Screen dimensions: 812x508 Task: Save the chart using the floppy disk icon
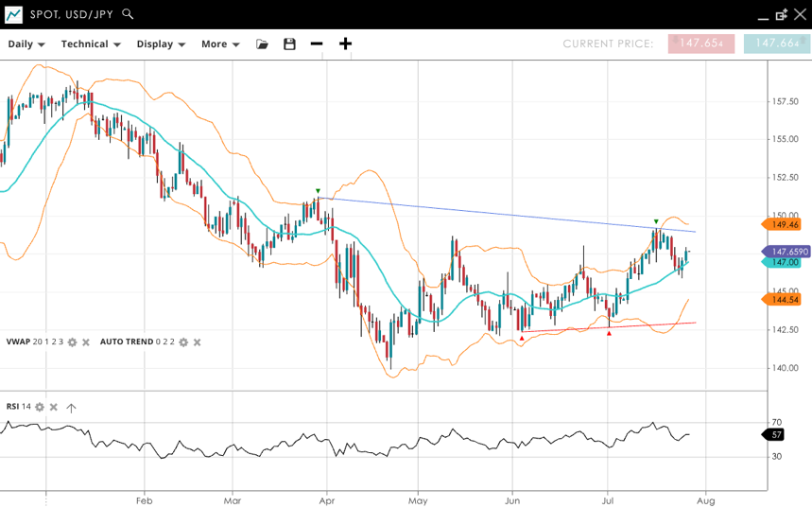pos(289,44)
